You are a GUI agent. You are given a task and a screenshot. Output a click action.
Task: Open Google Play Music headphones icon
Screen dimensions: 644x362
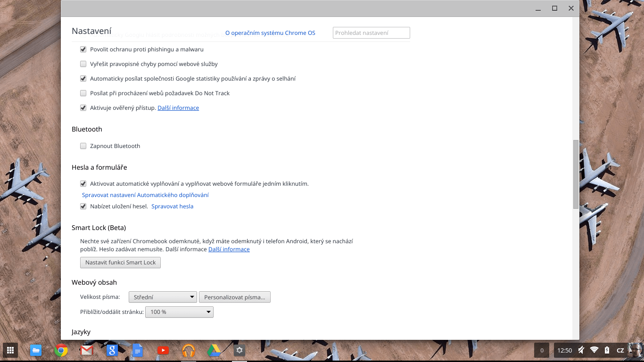click(188, 350)
